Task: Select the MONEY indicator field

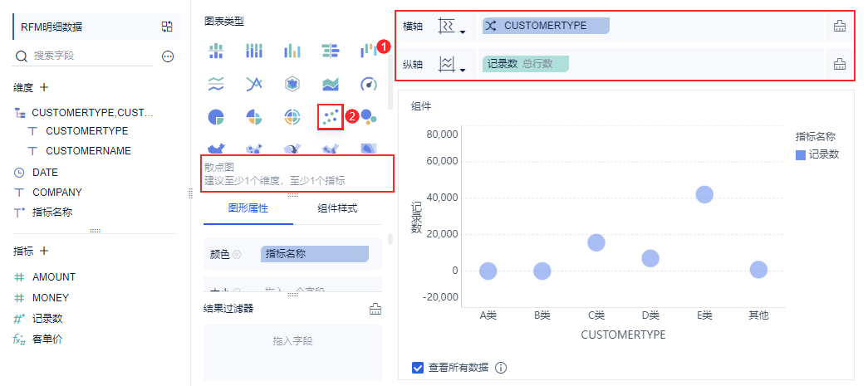Action: (51, 297)
